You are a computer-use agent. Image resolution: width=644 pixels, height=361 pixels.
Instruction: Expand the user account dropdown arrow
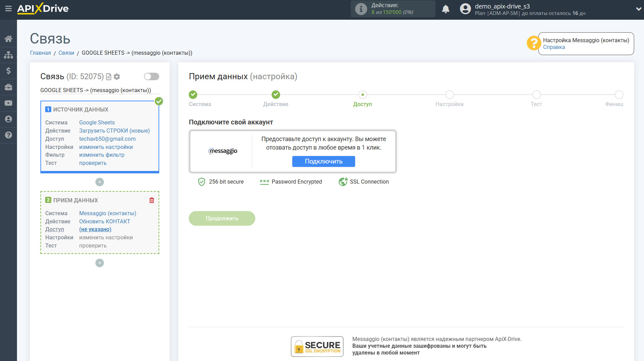point(638,9)
